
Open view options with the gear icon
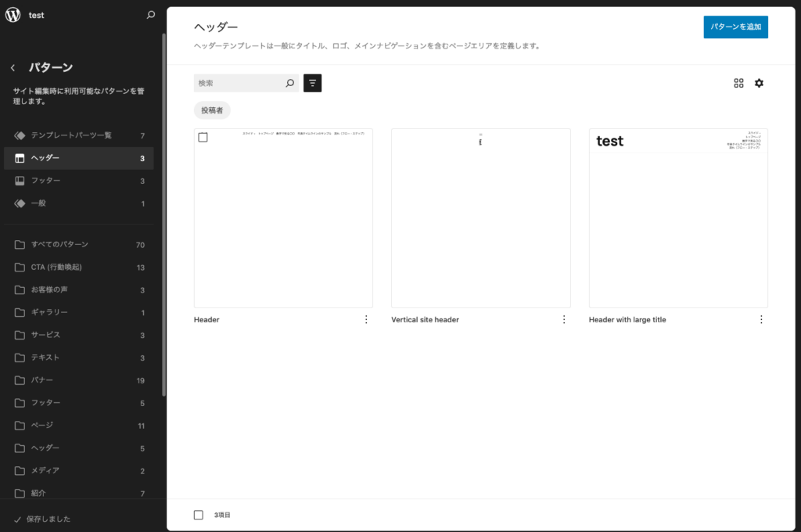[x=759, y=83]
